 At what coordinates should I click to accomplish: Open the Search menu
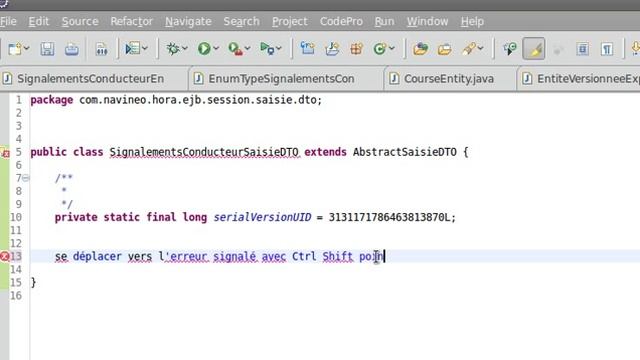[241, 21]
